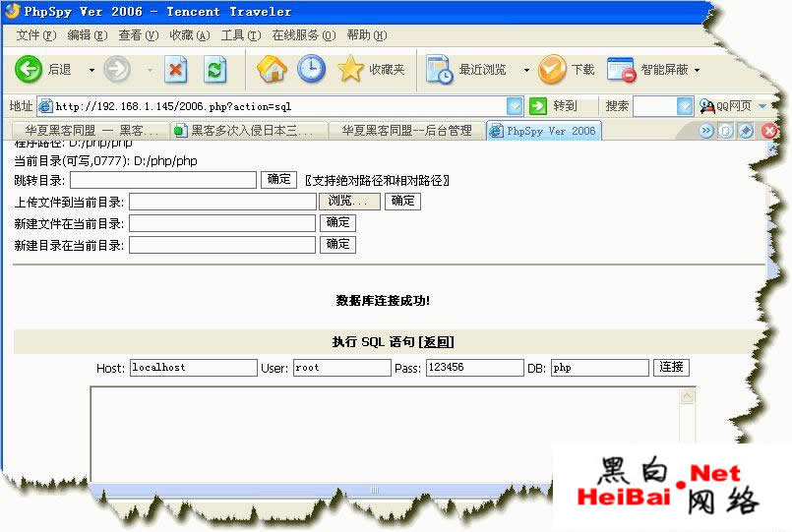Click the Tencent Traveler title bar icon
Viewport: 792px width, 532px height.
(x=12, y=11)
